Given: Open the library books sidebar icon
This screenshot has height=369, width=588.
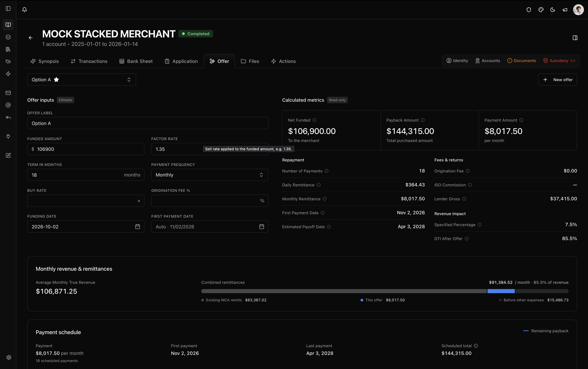Looking at the screenshot, I should [x=8, y=49].
